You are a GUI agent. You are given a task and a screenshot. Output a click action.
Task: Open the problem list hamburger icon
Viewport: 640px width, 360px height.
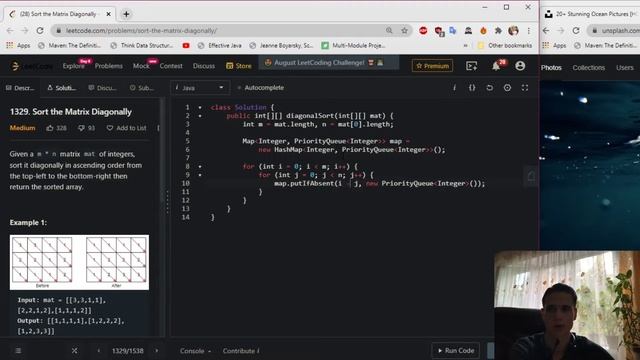pos(18,351)
